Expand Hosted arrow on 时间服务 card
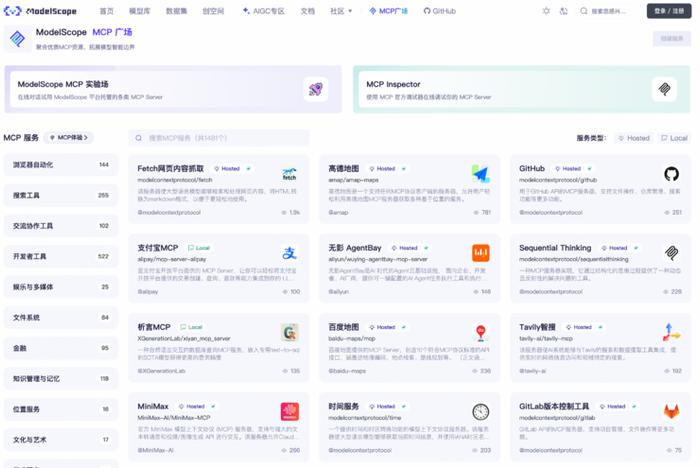Image resolution: width=700 pixels, height=468 pixels. pyautogui.click(x=404, y=406)
